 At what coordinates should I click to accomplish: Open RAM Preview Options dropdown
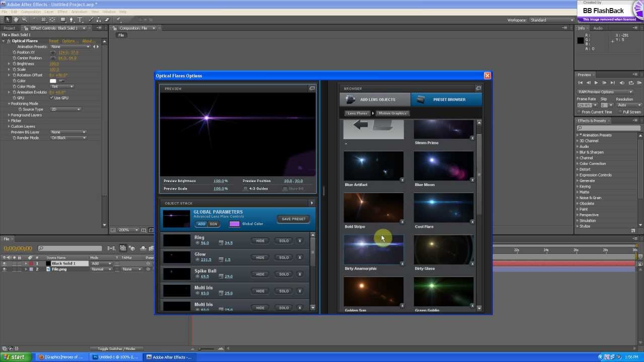605,92
